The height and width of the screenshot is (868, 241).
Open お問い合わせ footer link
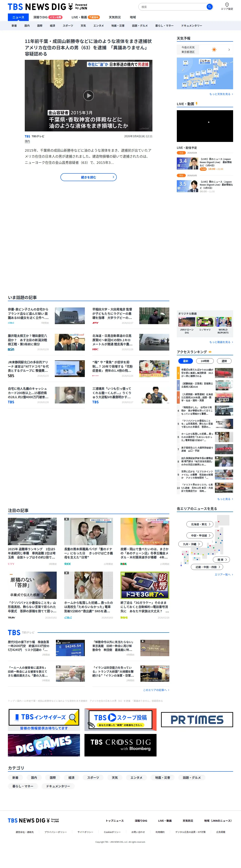[138, 832]
